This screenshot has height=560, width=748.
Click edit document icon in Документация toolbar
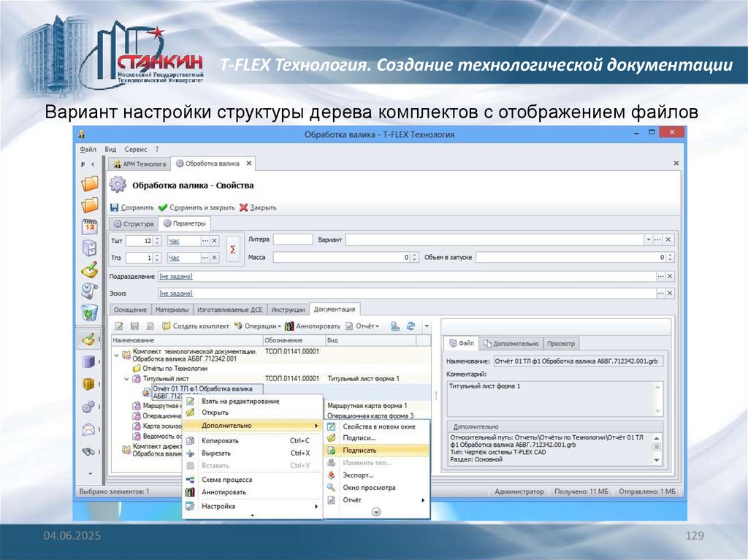tap(119, 326)
